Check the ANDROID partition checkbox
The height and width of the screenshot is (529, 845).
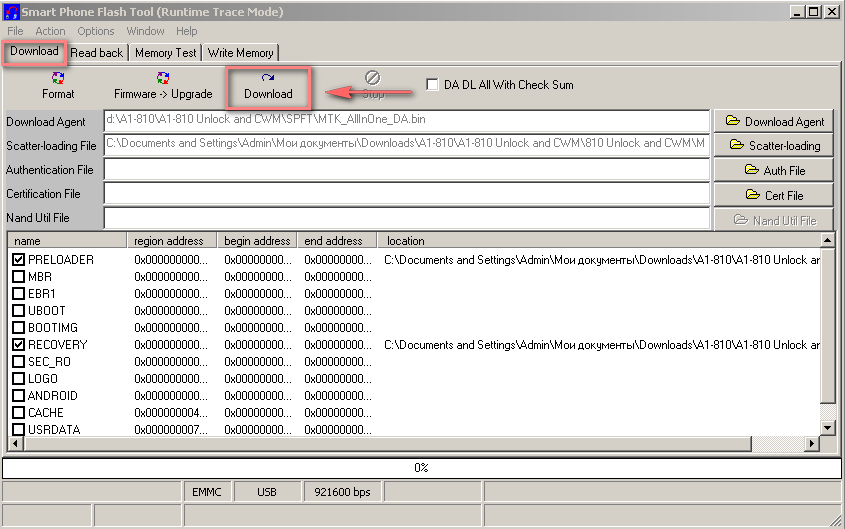pyautogui.click(x=19, y=396)
